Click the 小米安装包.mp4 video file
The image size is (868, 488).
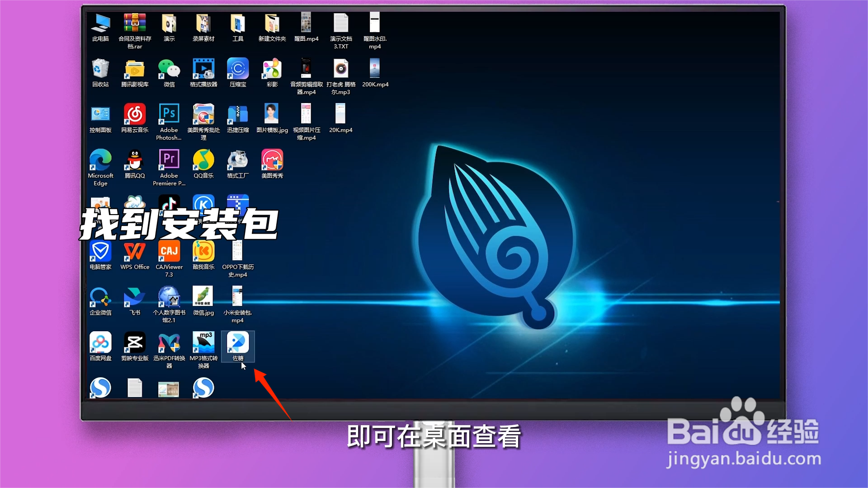pos(237,297)
